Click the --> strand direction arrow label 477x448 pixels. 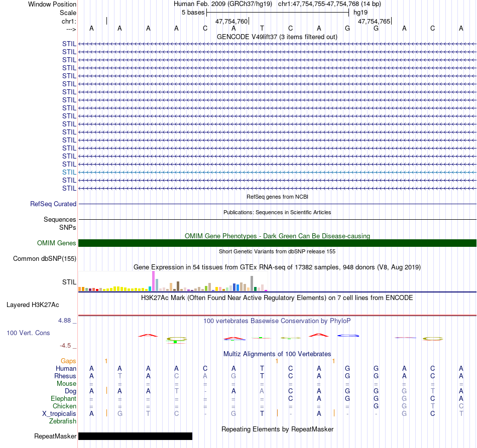pos(71,29)
